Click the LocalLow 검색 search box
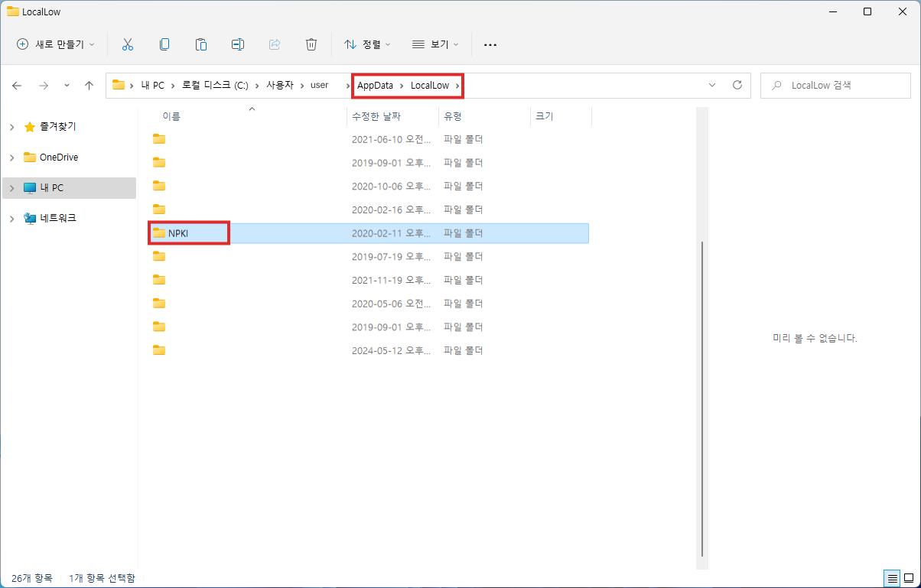Screen dimensions: 921x588 coord(835,86)
